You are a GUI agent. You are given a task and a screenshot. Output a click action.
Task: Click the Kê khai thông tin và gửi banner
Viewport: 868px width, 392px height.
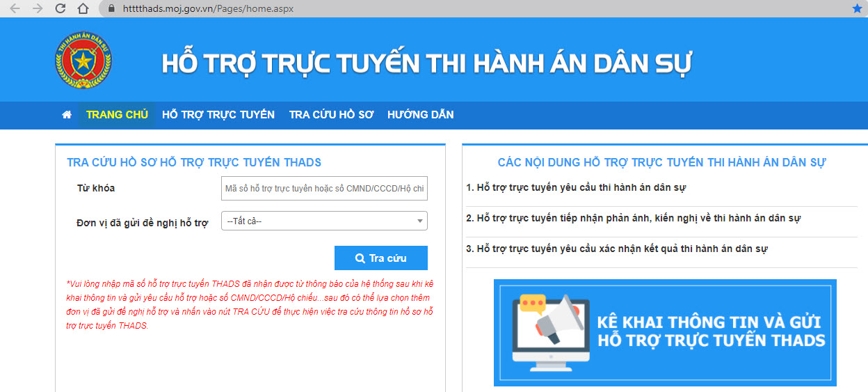665,332
